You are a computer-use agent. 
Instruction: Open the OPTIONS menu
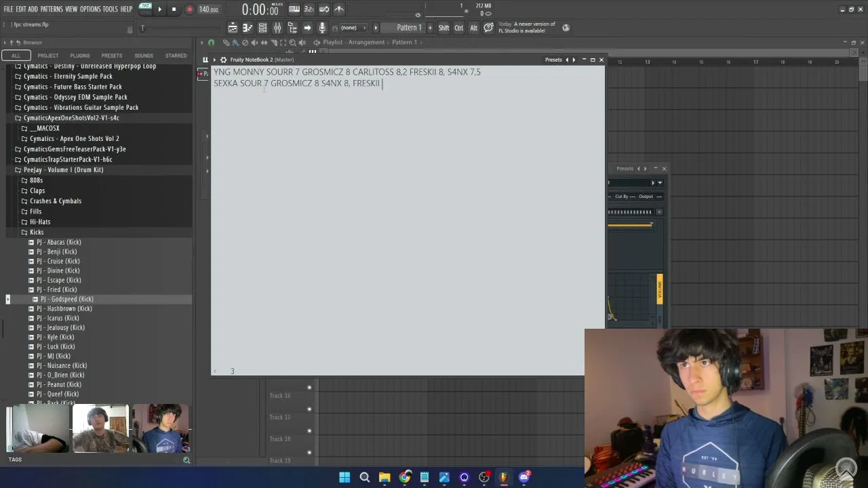coord(90,9)
